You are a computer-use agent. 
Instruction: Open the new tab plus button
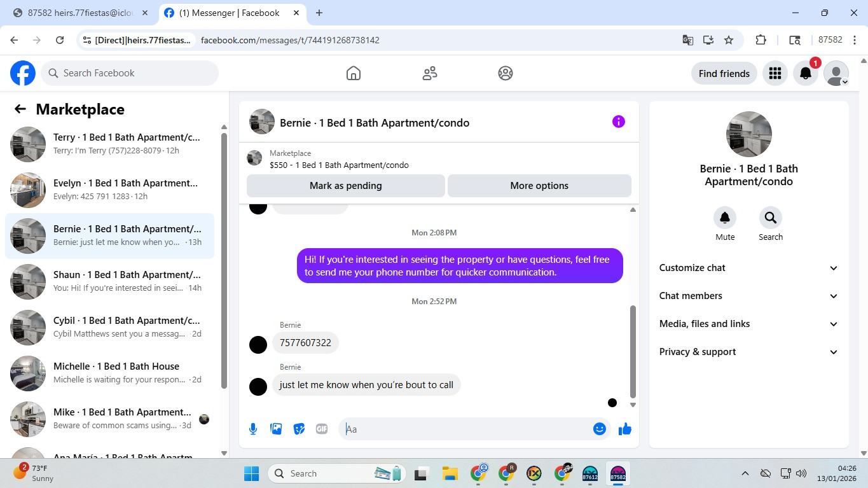pos(319,13)
